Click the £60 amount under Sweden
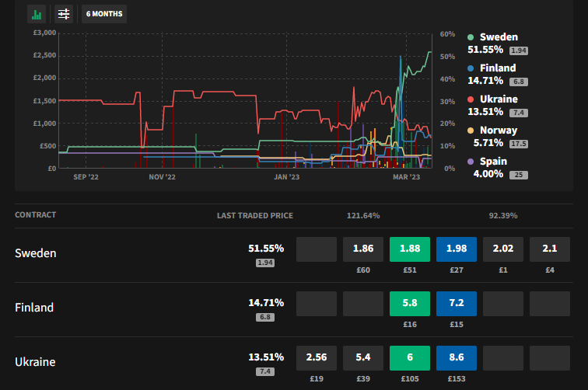The width and height of the screenshot is (588, 390). [x=363, y=270]
